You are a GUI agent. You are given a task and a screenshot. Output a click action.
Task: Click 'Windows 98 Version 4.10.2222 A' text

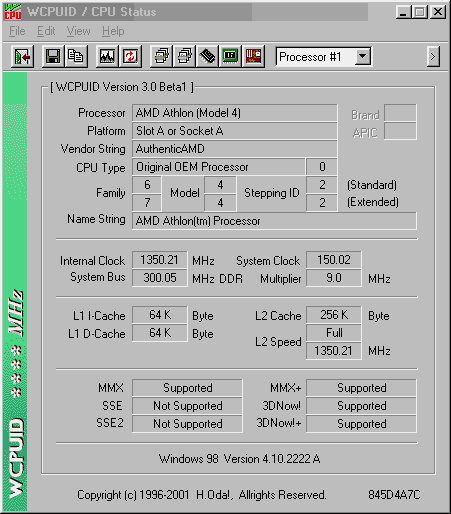pos(239,459)
